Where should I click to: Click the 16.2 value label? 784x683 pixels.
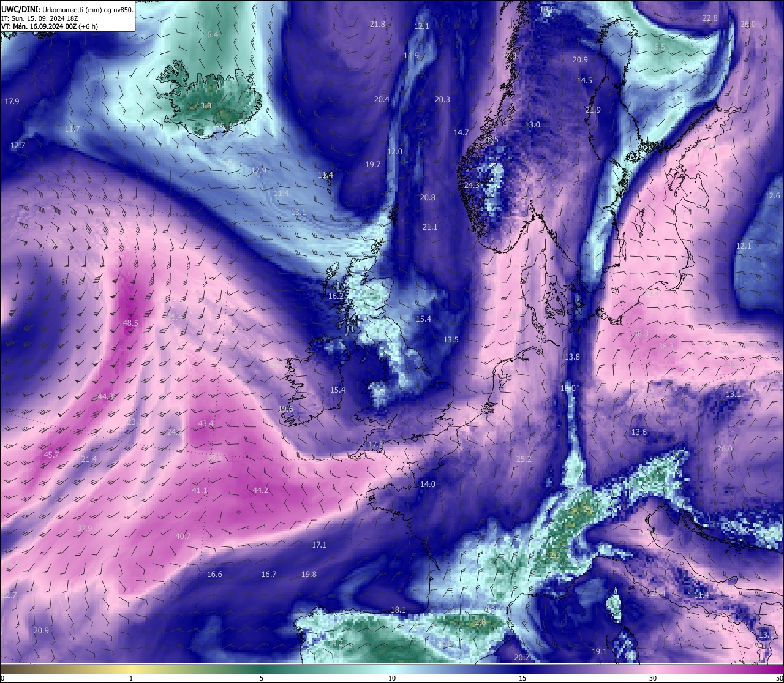(336, 296)
